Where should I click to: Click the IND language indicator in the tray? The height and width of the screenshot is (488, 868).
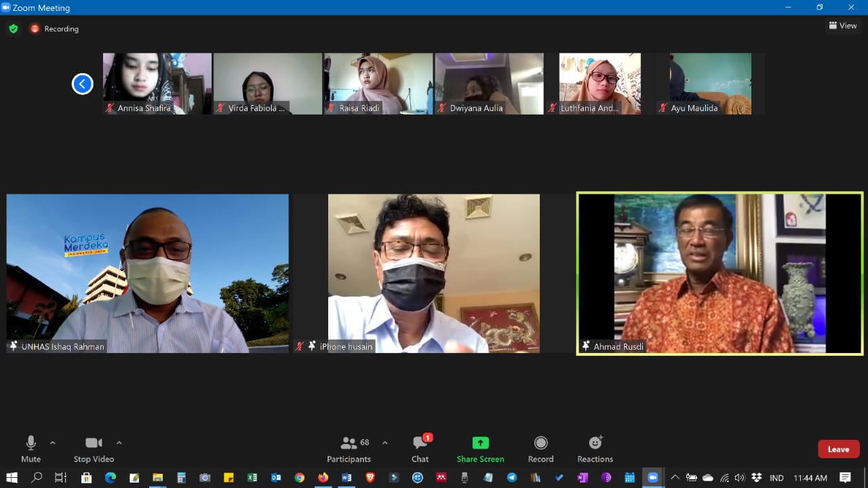click(x=776, y=478)
